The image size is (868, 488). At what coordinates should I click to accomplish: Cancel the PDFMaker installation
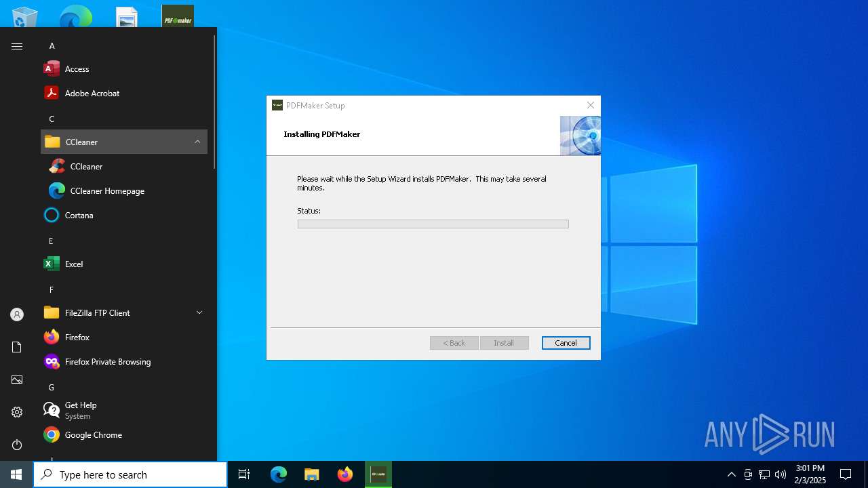(x=566, y=343)
